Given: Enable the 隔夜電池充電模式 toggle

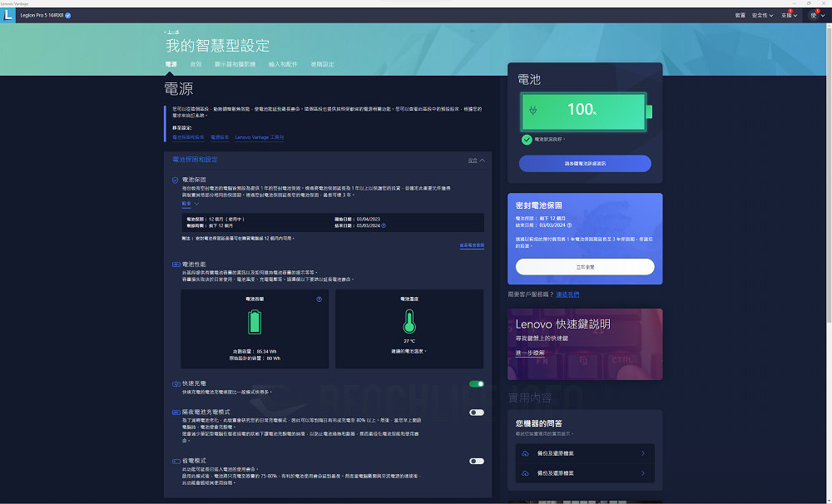Looking at the screenshot, I should coord(477,412).
